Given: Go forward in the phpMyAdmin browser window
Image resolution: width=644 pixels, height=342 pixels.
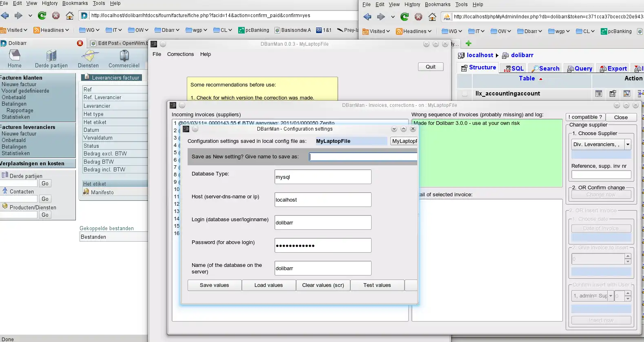Looking at the screenshot, I should click(x=381, y=17).
